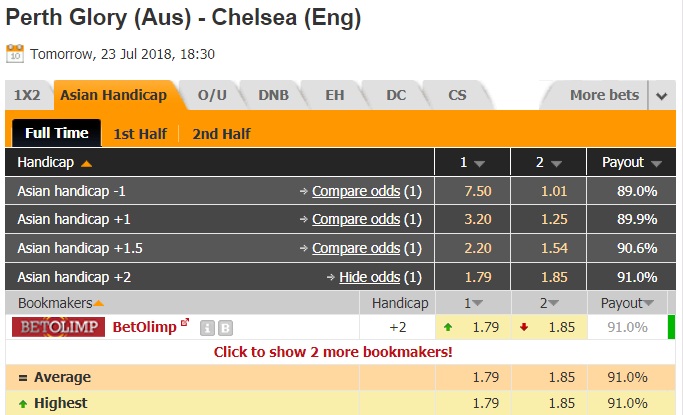Click the red down arrow by odds 1.85
Screen dimensions: 683x415
(x=523, y=326)
